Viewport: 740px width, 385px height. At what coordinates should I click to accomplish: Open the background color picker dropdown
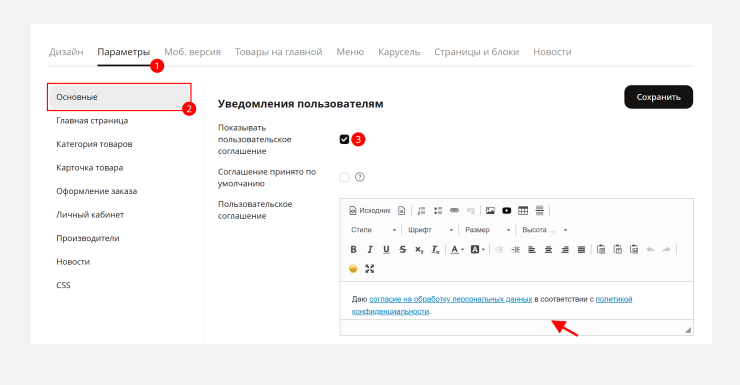478,250
